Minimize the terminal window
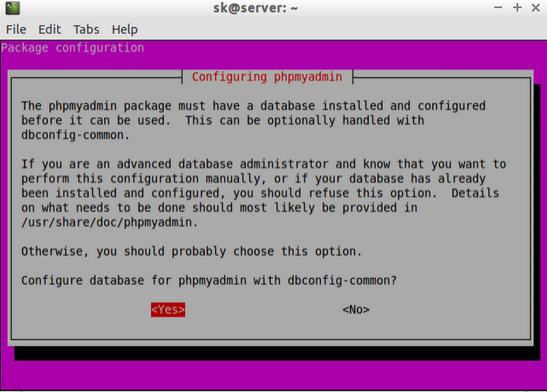 click(x=498, y=7)
